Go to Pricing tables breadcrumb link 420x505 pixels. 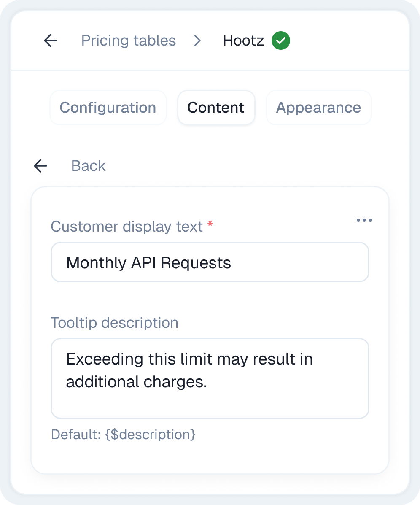[x=129, y=41]
